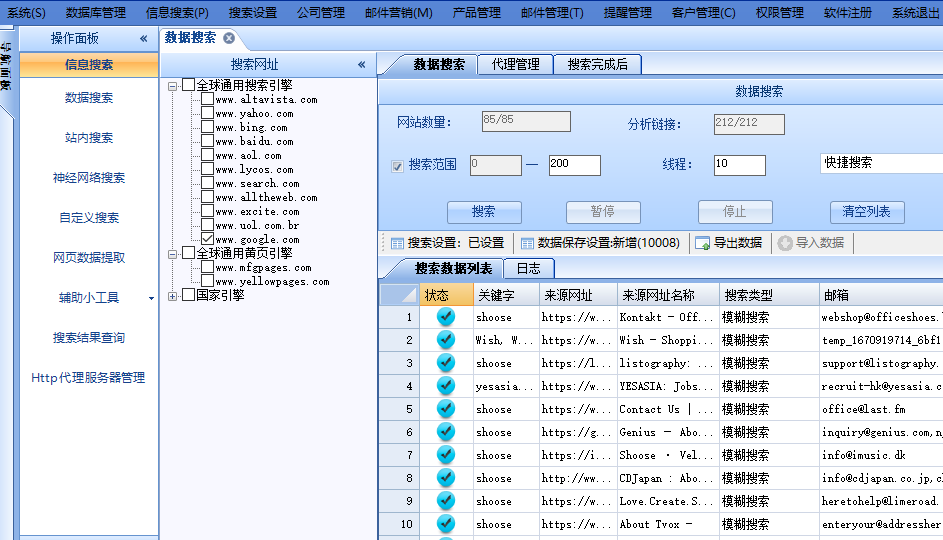
Task: Click status checkmark icon in row 6
Action: coord(446,432)
